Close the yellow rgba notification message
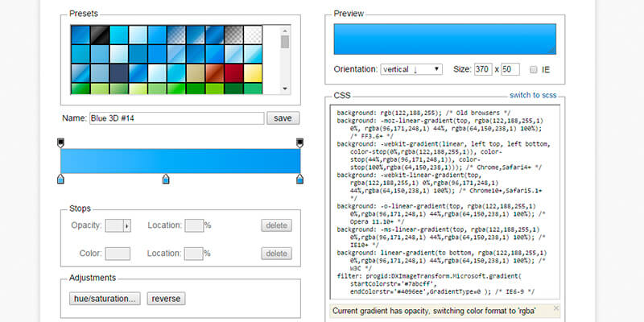The image size is (644, 322). pyautogui.click(x=555, y=308)
